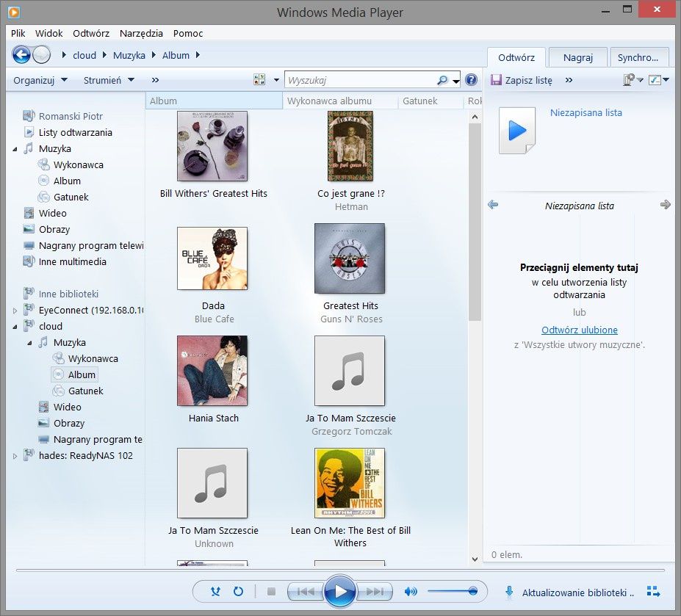Switch to Now Playing mode icon
Viewport: 681px width, 616px height.
653,592
